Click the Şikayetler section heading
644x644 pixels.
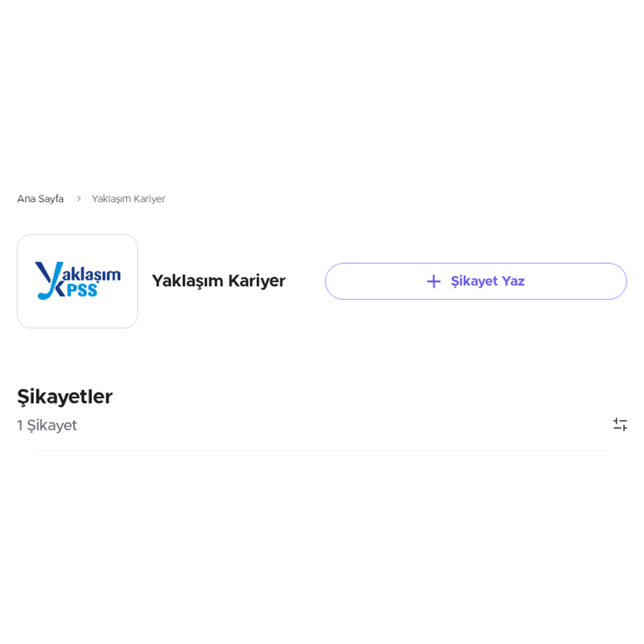point(65,397)
